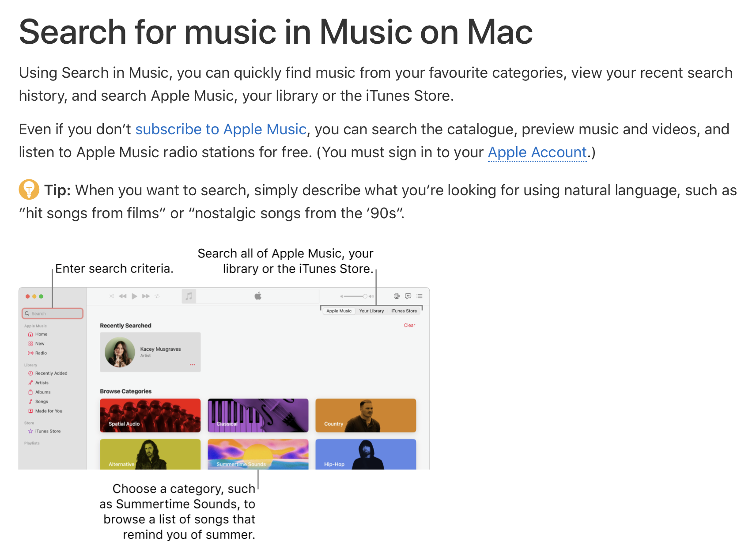The width and height of the screenshot is (756, 546).
Task: Toggle shuffle in the Music toolbar
Action: point(111,296)
